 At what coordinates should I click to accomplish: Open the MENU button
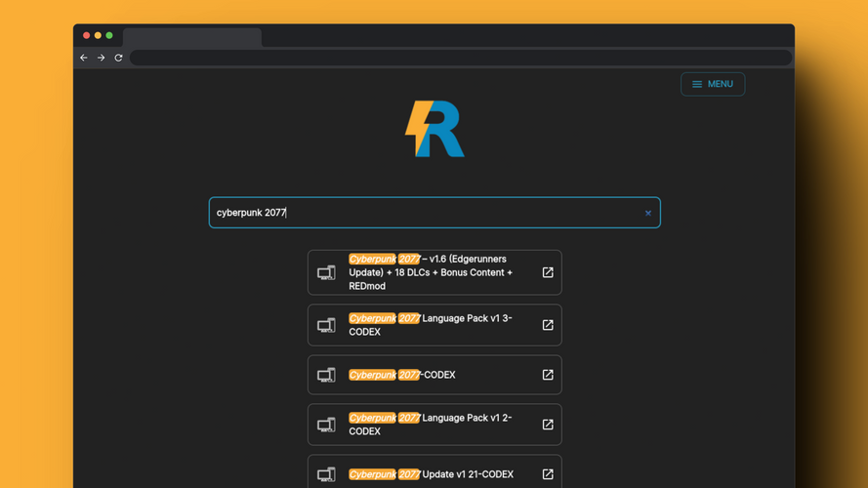tap(713, 84)
